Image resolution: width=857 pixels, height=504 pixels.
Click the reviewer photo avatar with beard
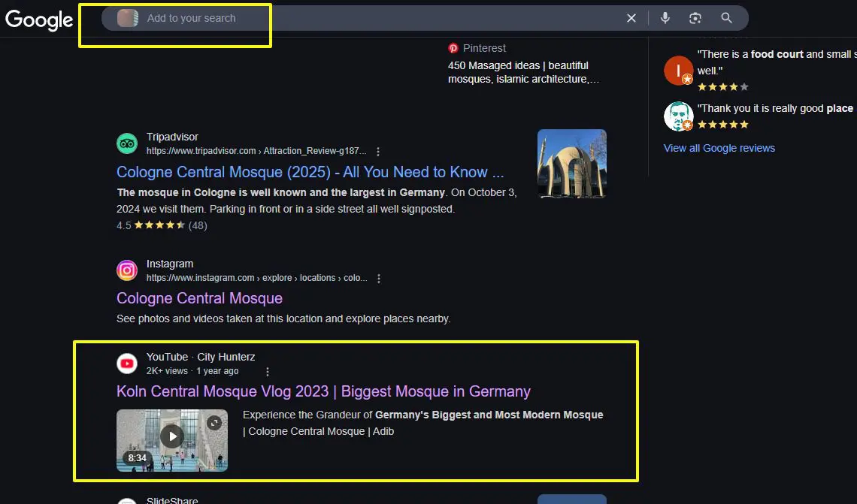coord(678,116)
